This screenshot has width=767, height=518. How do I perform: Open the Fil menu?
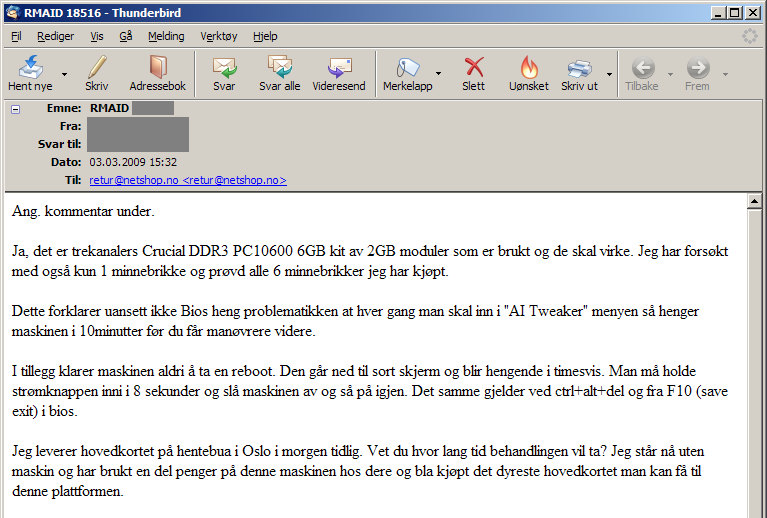pyautogui.click(x=17, y=36)
